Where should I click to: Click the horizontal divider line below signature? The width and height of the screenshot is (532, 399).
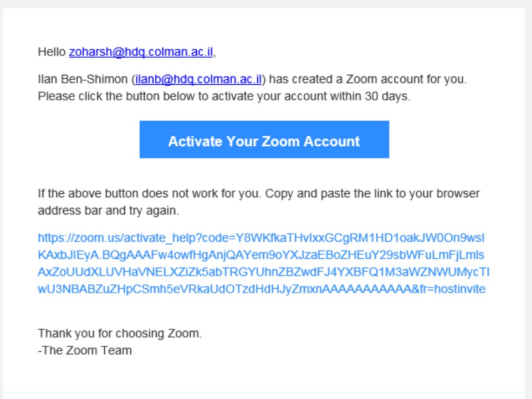pos(264,392)
